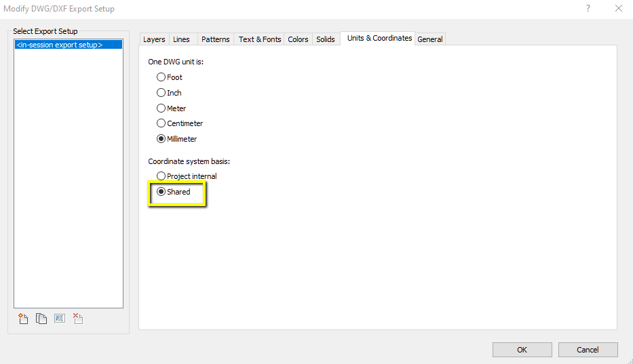The image size is (633, 364).
Task: Open the Lines tab
Action: point(181,39)
